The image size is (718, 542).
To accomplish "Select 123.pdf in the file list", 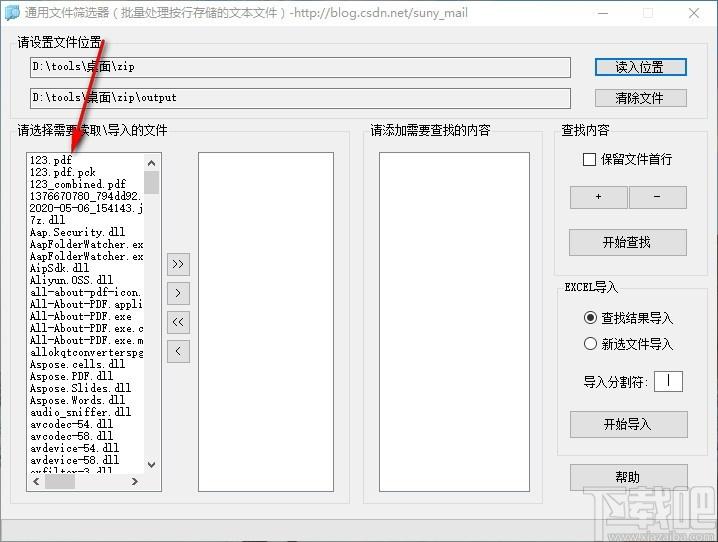I will [x=51, y=160].
